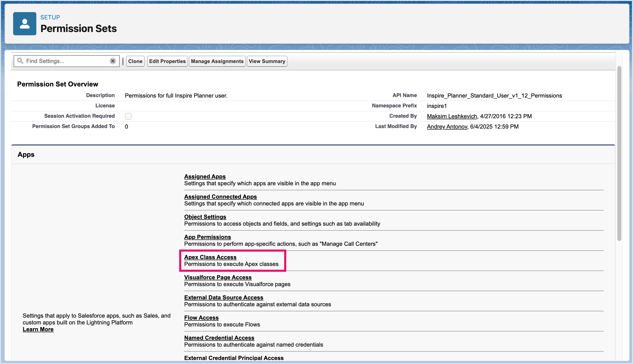
Task: Open Manage Assignments
Action: 217,61
